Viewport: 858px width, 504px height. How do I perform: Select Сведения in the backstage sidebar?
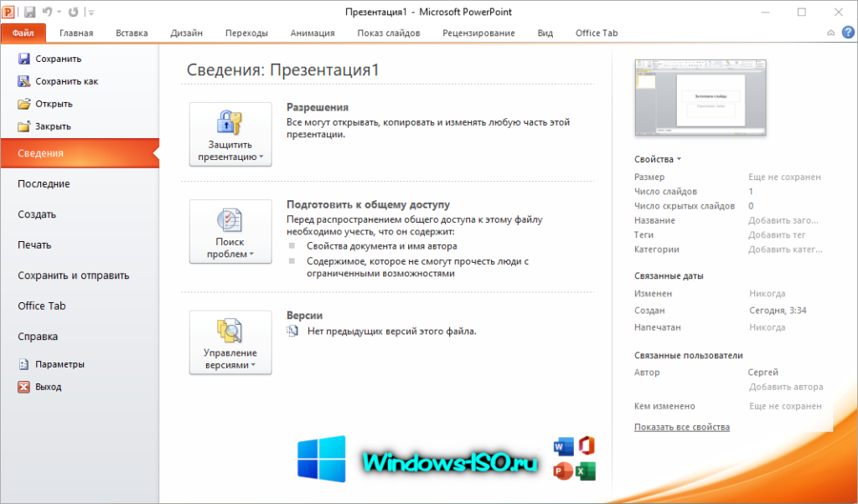point(80,153)
